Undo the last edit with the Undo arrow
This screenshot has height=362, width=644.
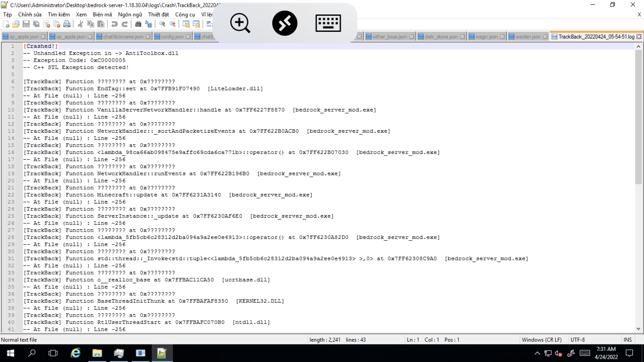(x=114, y=25)
